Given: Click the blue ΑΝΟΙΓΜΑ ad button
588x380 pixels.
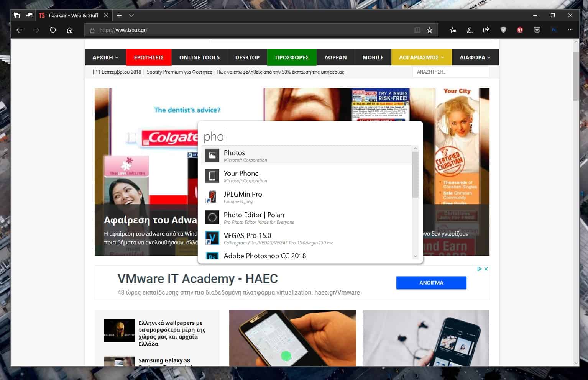Looking at the screenshot, I should point(431,283).
